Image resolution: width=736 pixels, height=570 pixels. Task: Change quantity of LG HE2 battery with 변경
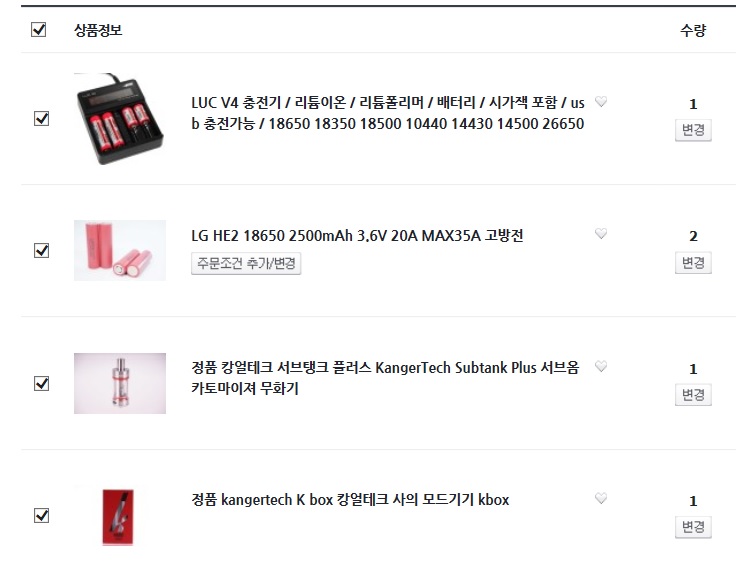693,262
